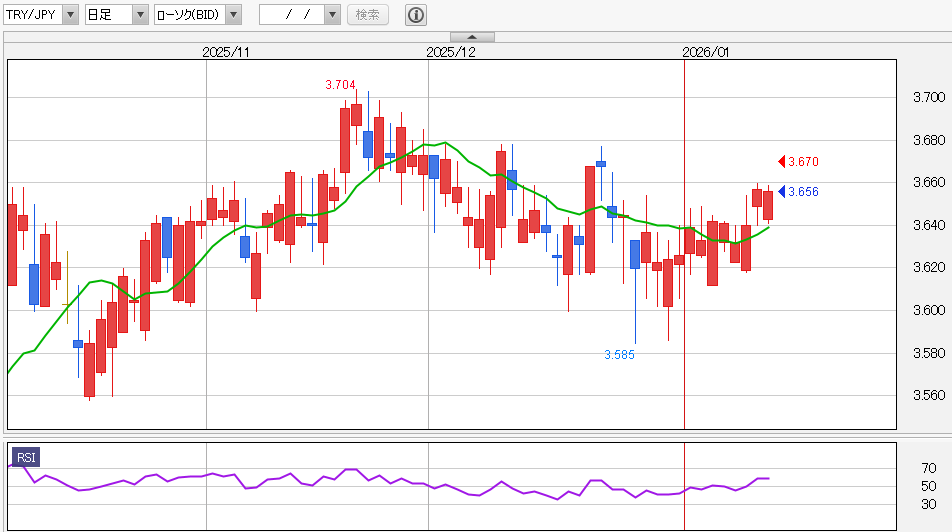
Task: Open the date picker dropdown arrow
Action: click(332, 15)
